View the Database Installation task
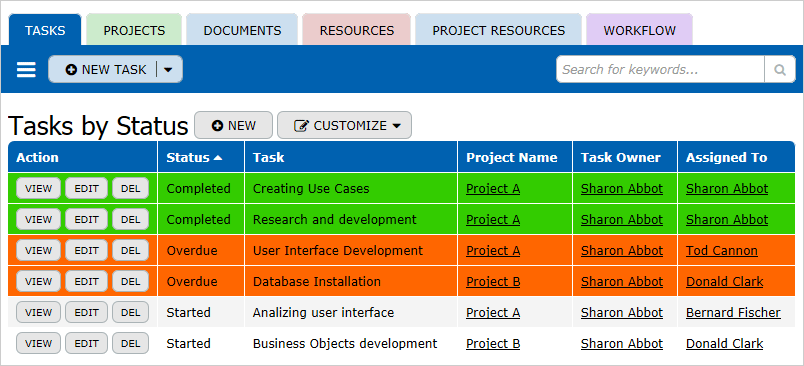804x366 pixels. click(38, 281)
